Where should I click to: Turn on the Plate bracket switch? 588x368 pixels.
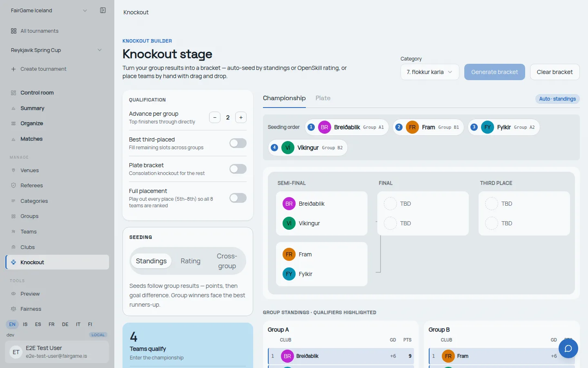coord(238,169)
